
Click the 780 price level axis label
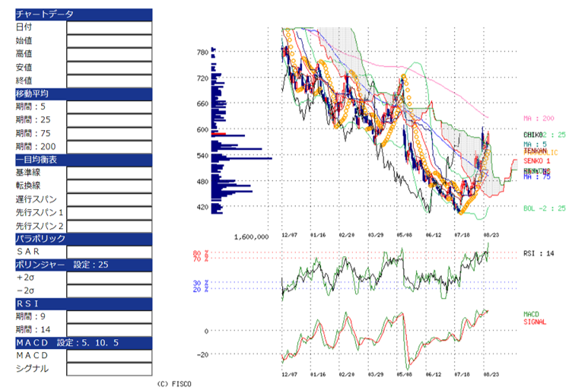click(202, 52)
